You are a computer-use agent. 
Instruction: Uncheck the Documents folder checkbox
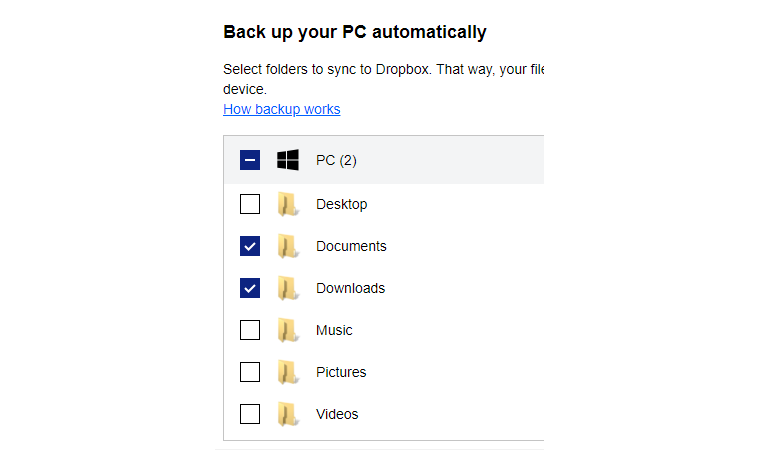[x=250, y=246]
